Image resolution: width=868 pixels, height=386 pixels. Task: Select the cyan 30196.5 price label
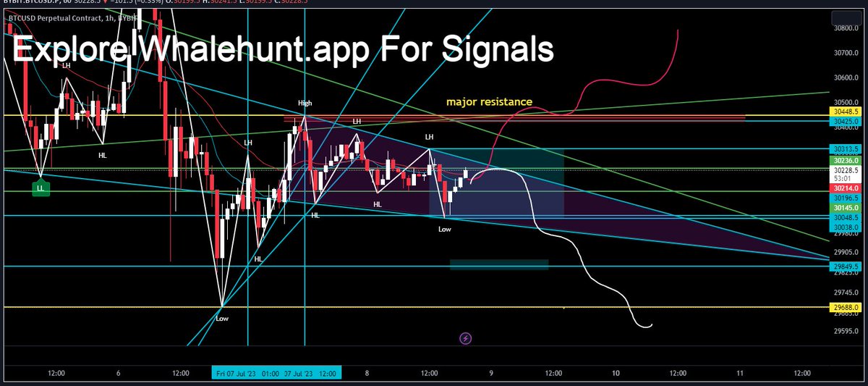click(x=846, y=197)
